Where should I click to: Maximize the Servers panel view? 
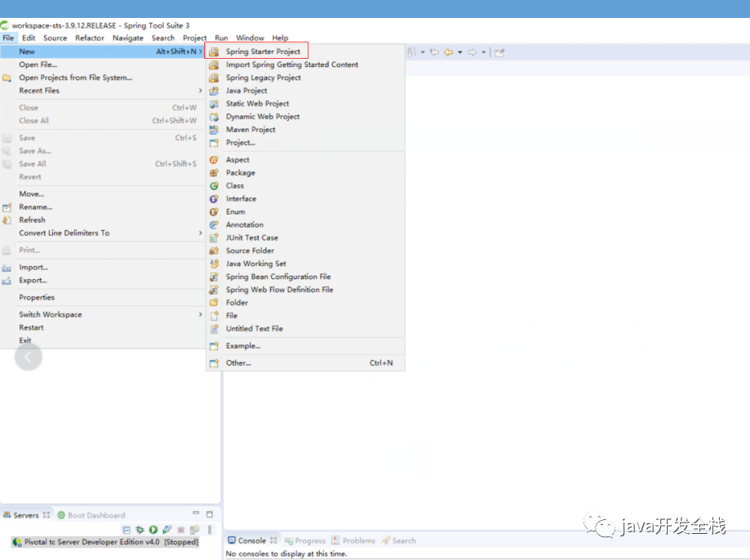(x=210, y=514)
